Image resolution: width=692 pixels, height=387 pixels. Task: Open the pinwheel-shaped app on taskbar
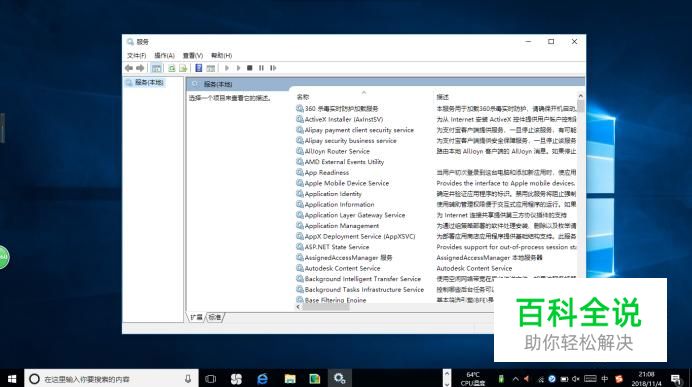[x=237, y=379]
